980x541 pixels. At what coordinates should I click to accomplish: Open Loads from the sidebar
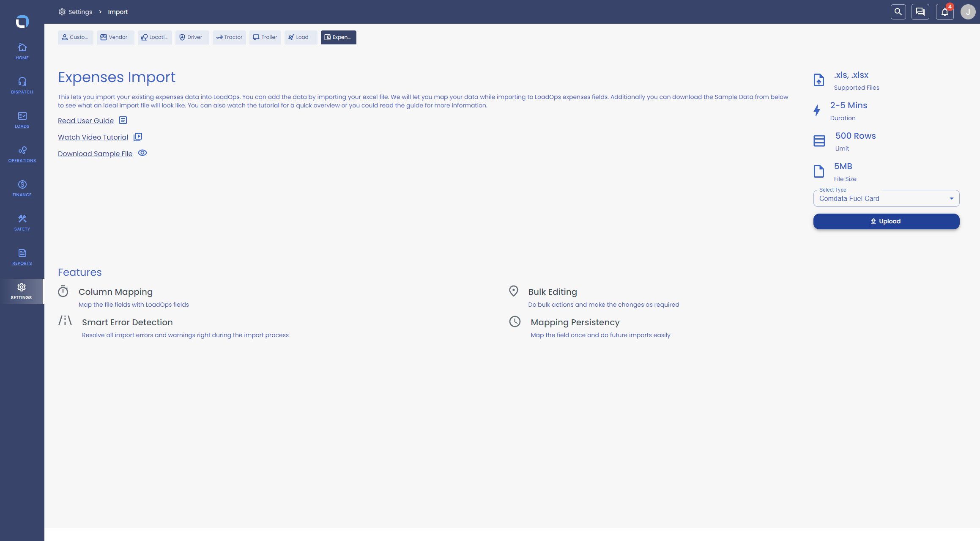(x=22, y=120)
